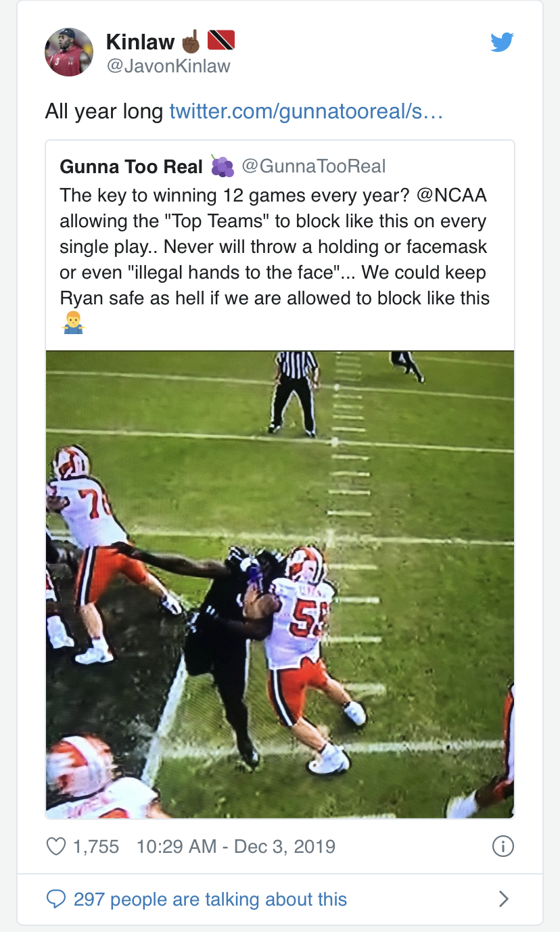Open the Kinlaw profile avatar picture

coord(69,52)
